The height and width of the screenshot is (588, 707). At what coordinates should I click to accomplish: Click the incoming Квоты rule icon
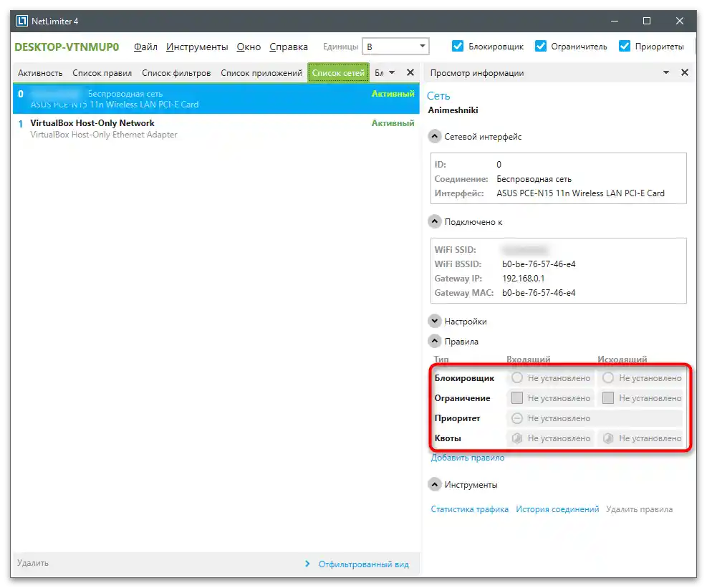pos(517,438)
